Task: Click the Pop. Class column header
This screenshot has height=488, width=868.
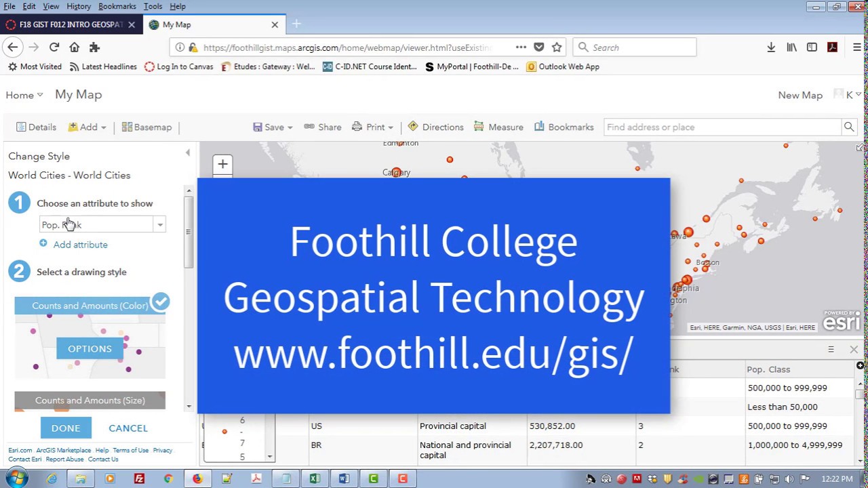Action: click(x=768, y=369)
